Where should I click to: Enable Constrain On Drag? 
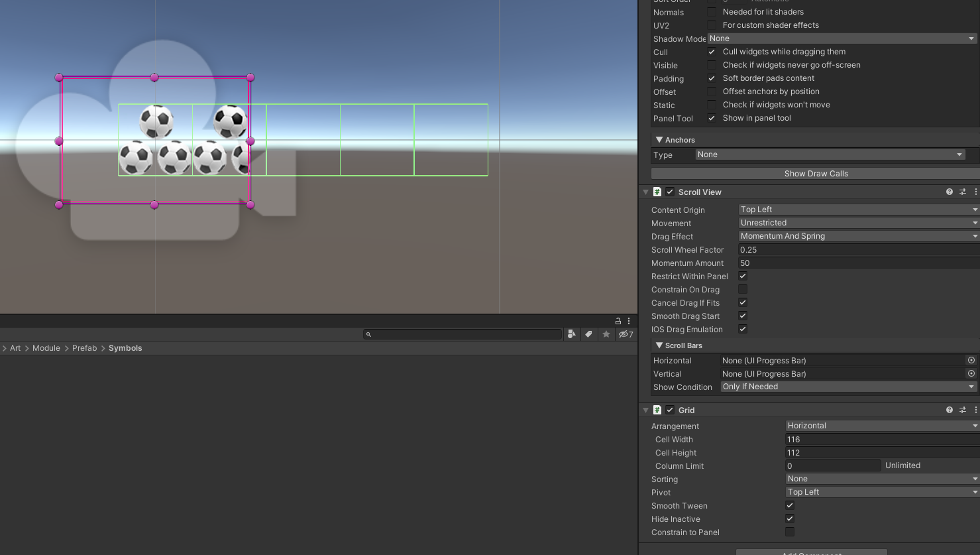(x=743, y=289)
